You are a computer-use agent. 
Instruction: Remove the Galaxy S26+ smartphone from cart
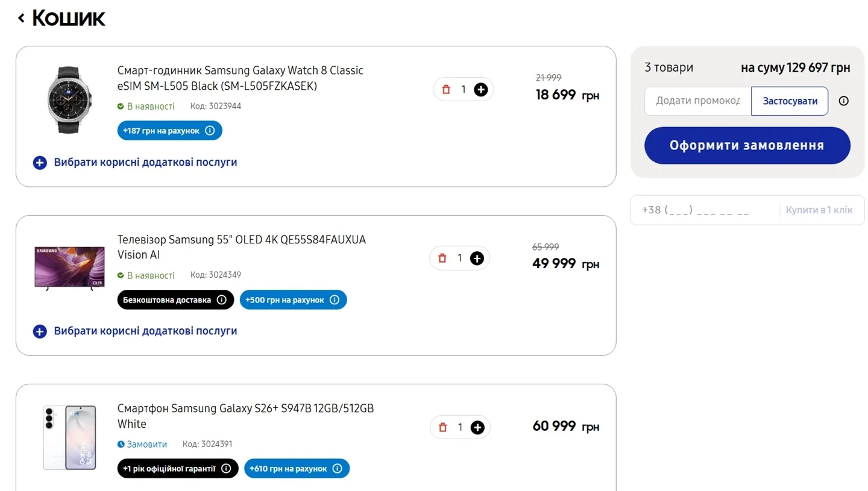tap(443, 427)
